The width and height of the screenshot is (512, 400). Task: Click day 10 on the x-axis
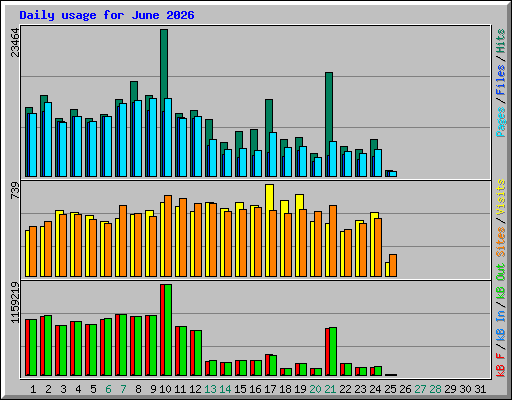[165, 389]
